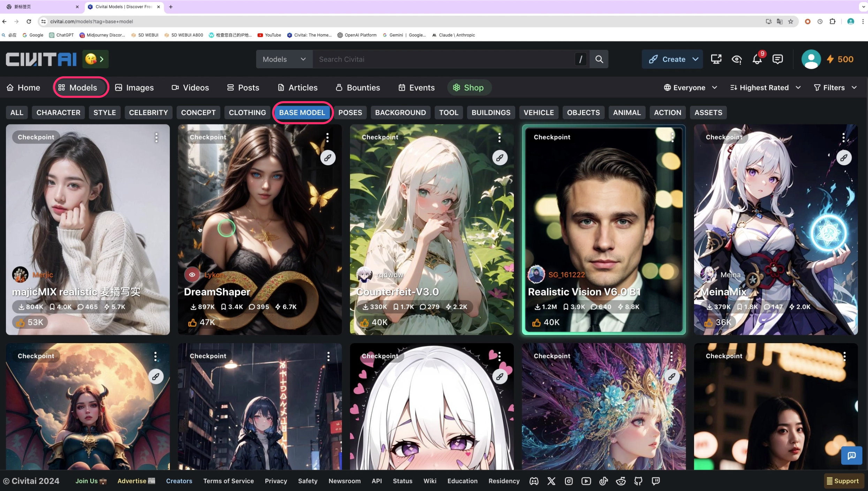
Task: Open the notifications bell
Action: coord(757,59)
